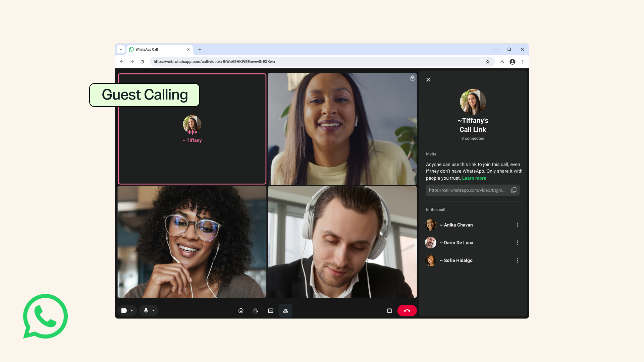Open the browser three-dot menu
This screenshot has height=362, width=644.
tap(523, 62)
